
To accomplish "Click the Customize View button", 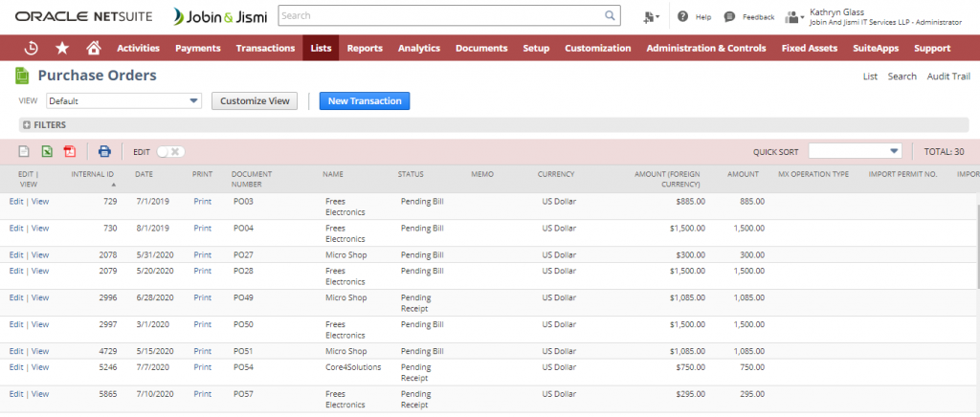I will (x=254, y=100).
